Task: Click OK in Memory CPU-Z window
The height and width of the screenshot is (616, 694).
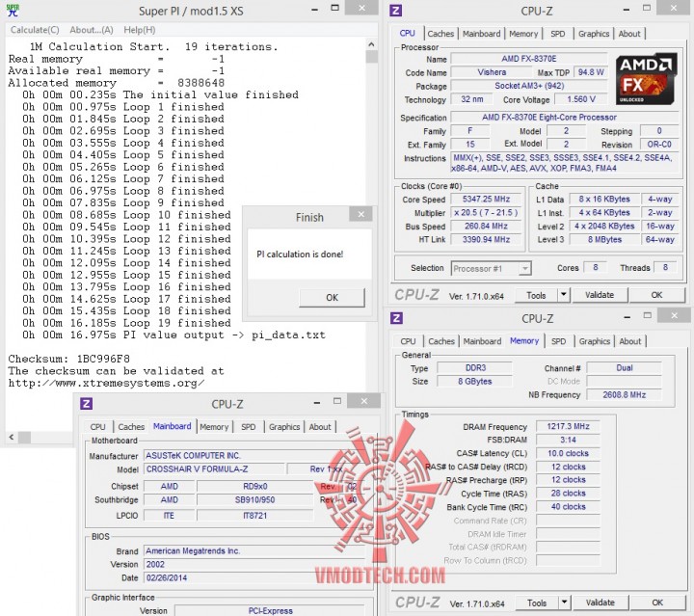Action: point(657,603)
